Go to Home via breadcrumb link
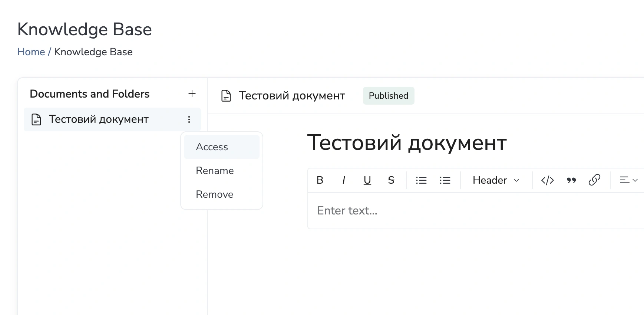This screenshot has height=315, width=644. (x=31, y=52)
